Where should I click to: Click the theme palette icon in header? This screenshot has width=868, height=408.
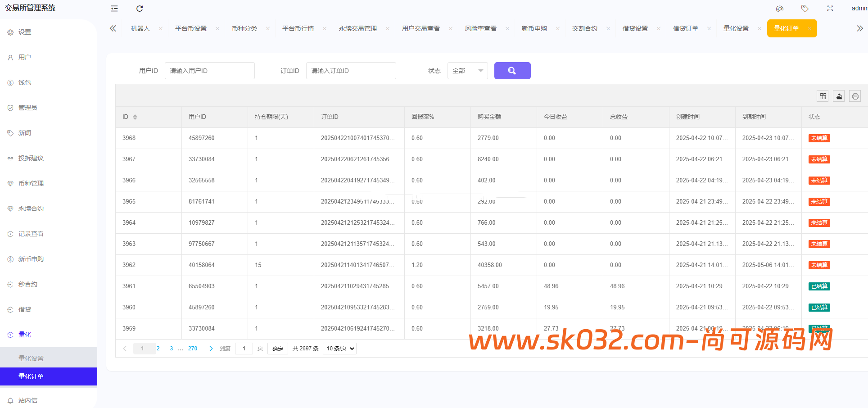(x=779, y=8)
